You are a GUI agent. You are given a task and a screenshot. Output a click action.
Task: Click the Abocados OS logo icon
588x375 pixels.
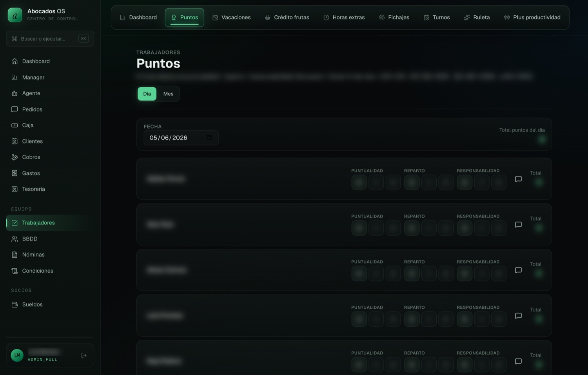pyautogui.click(x=15, y=15)
